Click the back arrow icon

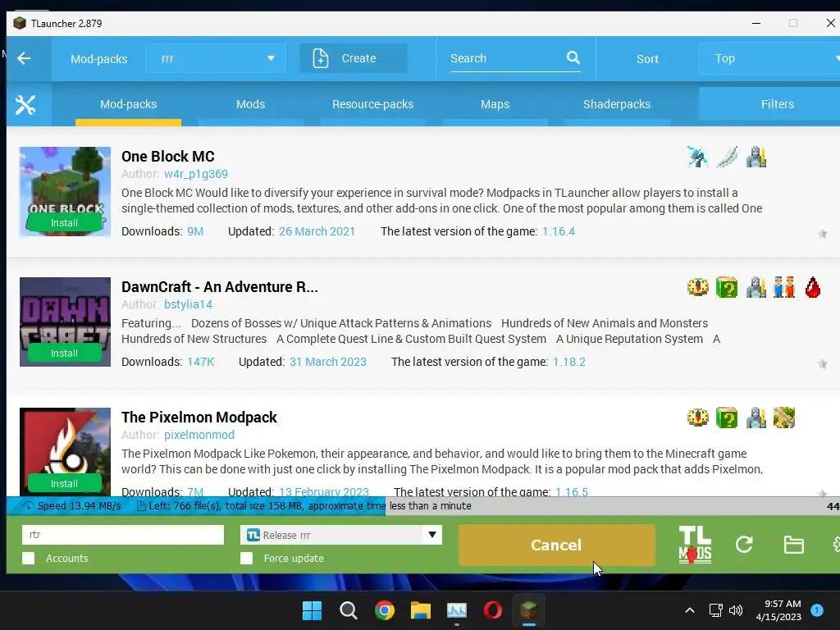click(x=24, y=58)
